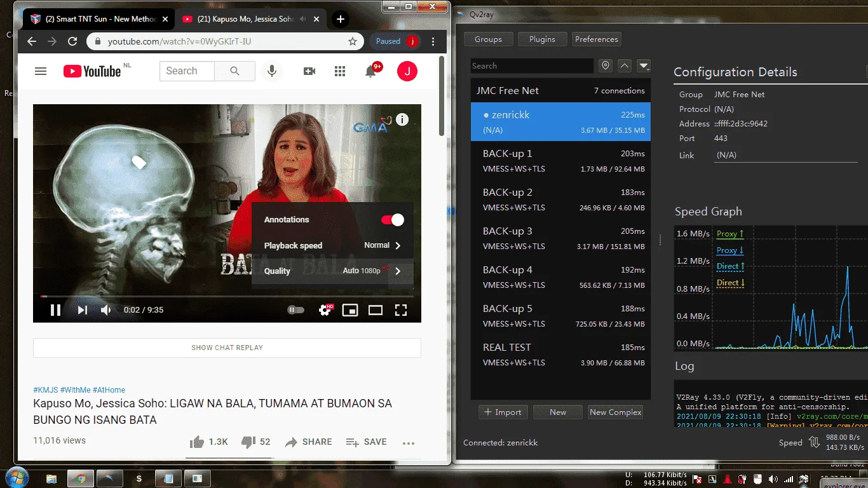Collapse the JMC Free Net group
This screenshot has height=488, width=868.
(x=560, y=91)
